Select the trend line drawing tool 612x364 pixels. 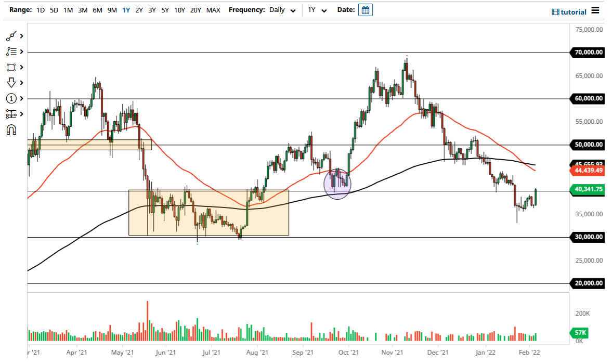pos(10,36)
